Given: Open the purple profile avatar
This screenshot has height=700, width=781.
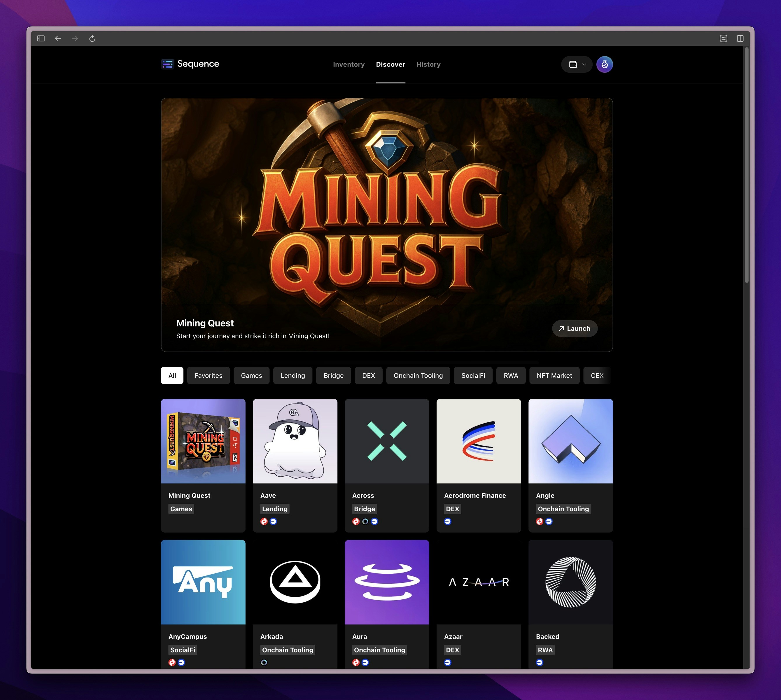Looking at the screenshot, I should point(604,64).
